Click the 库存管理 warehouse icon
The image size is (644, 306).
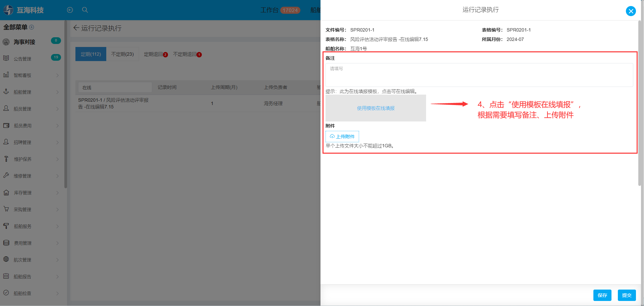point(6,193)
